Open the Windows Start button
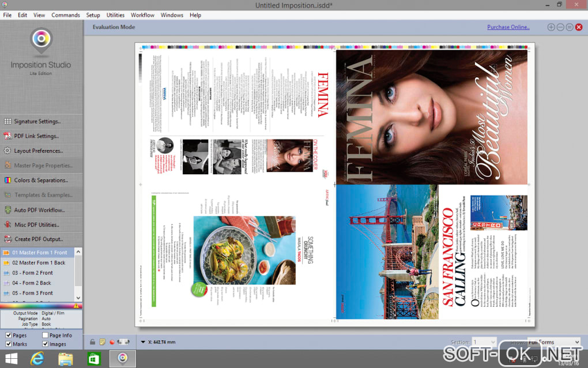The height and width of the screenshot is (368, 588). [x=12, y=359]
